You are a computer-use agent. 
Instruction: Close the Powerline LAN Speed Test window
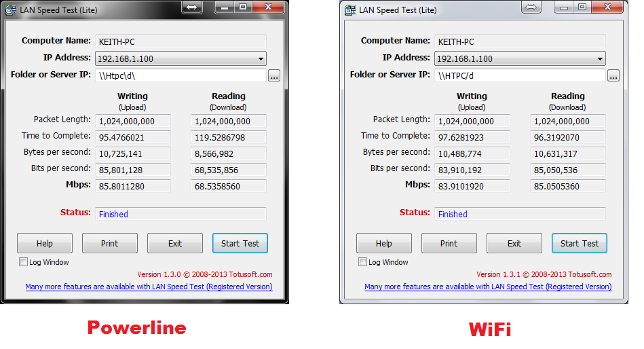tap(268, 7)
